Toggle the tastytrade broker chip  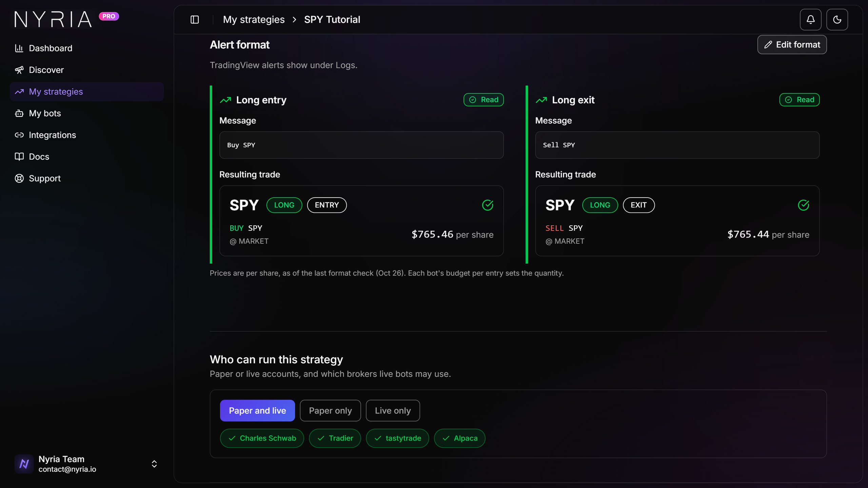click(x=397, y=438)
